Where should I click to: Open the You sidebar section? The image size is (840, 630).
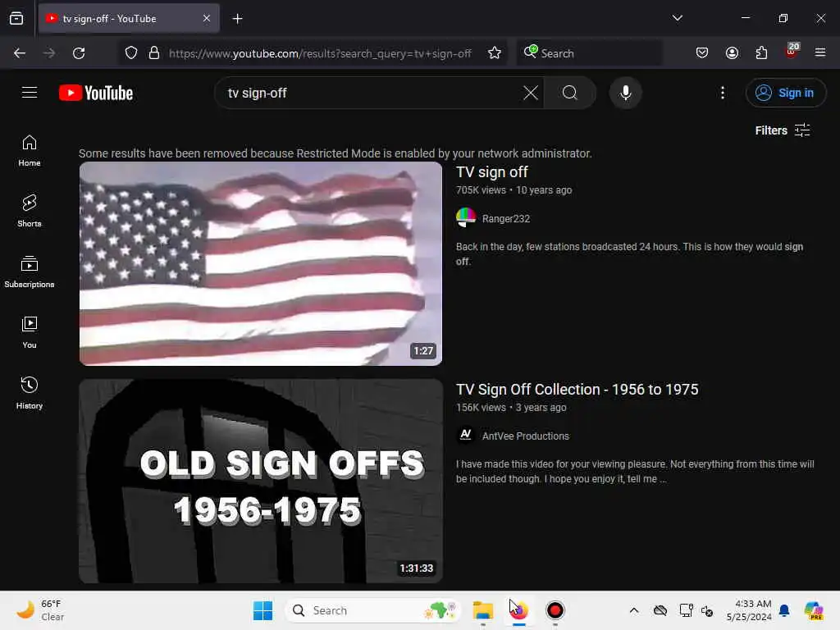(30, 333)
